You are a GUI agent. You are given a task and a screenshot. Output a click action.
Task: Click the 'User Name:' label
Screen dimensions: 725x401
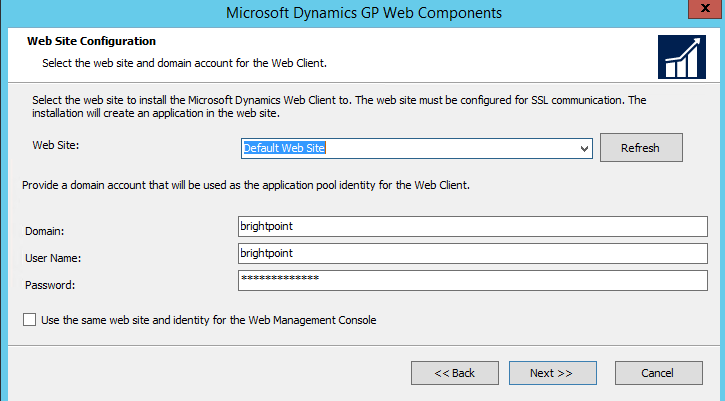(53, 258)
